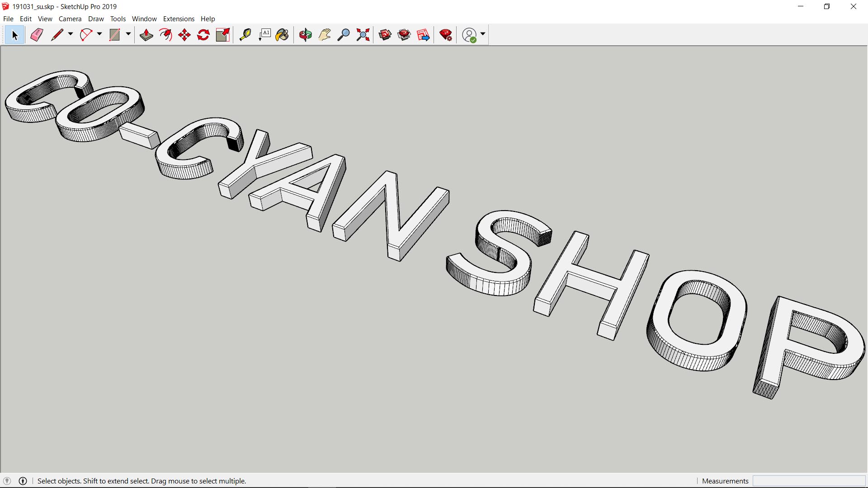
Task: Select the Move tool
Action: tap(184, 35)
